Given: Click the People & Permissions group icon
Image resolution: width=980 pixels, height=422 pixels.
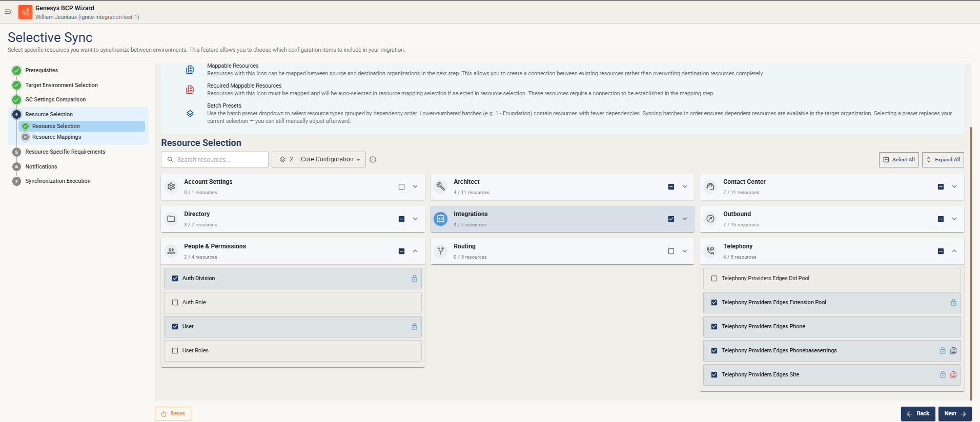Looking at the screenshot, I should [x=171, y=251].
